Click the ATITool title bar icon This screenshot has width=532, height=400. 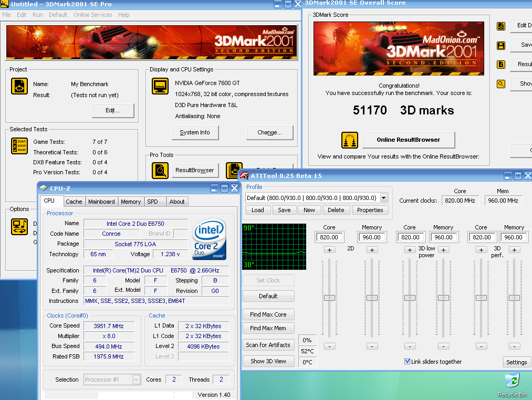click(244, 176)
